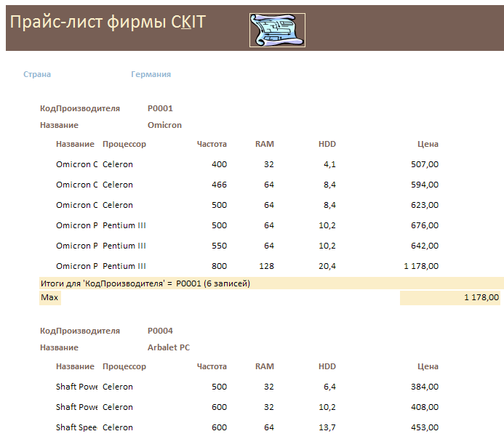Click Celeron in the 507,00 row
The height and width of the screenshot is (439, 504).
(x=118, y=164)
